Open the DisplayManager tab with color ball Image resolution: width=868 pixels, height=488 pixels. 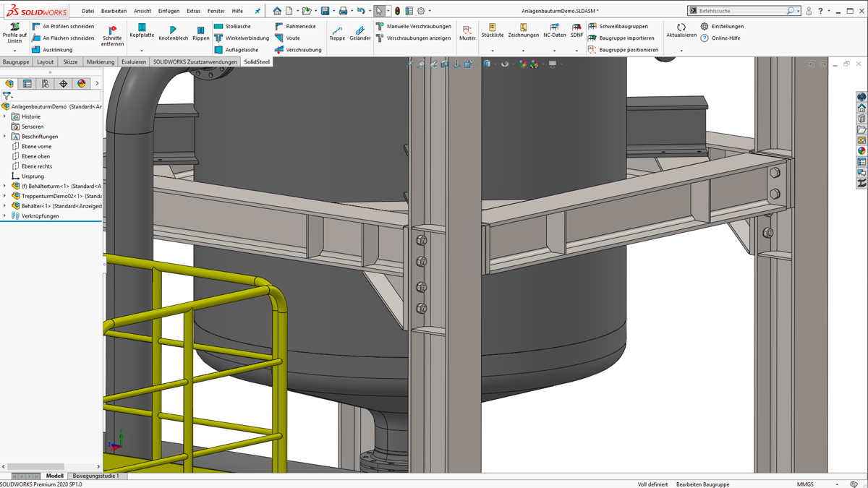(x=81, y=84)
